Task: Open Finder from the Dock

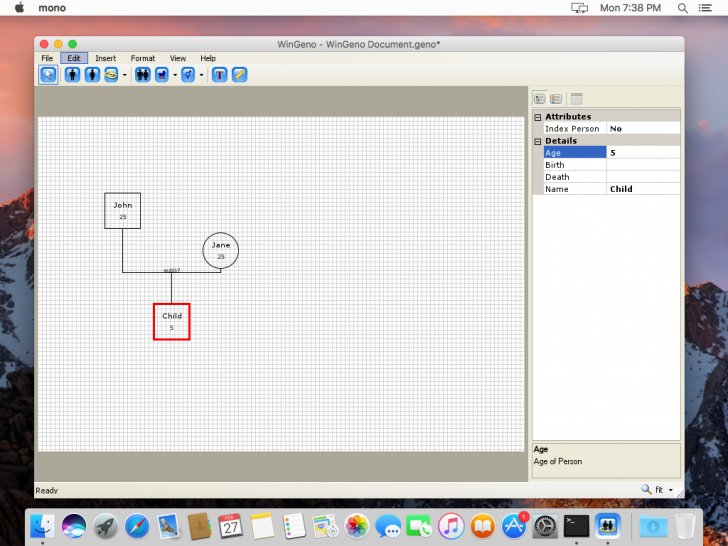Action: pos(42,526)
